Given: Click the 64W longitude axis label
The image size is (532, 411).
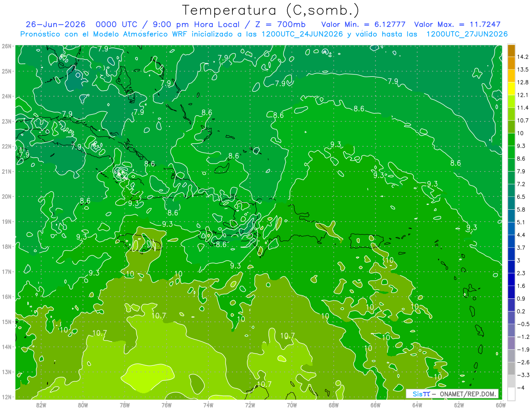Looking at the screenshot, I should pos(417,405).
